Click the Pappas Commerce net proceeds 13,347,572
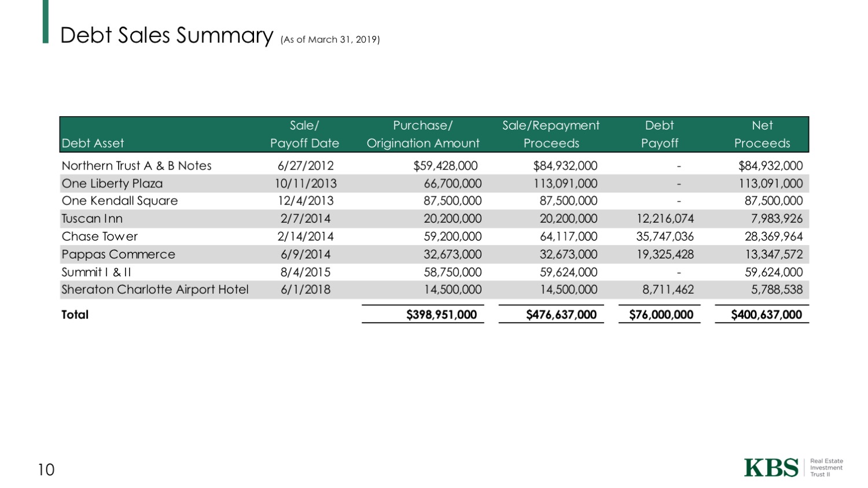 pos(774,254)
